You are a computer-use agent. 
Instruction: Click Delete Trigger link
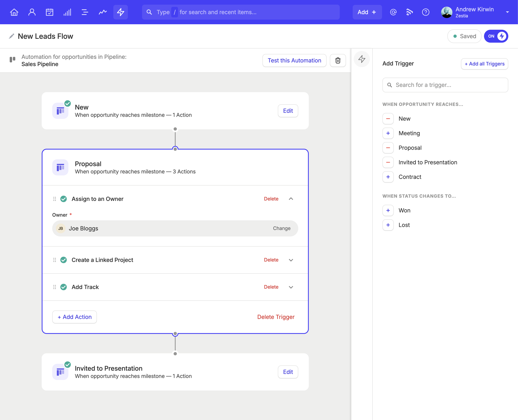[x=276, y=317]
